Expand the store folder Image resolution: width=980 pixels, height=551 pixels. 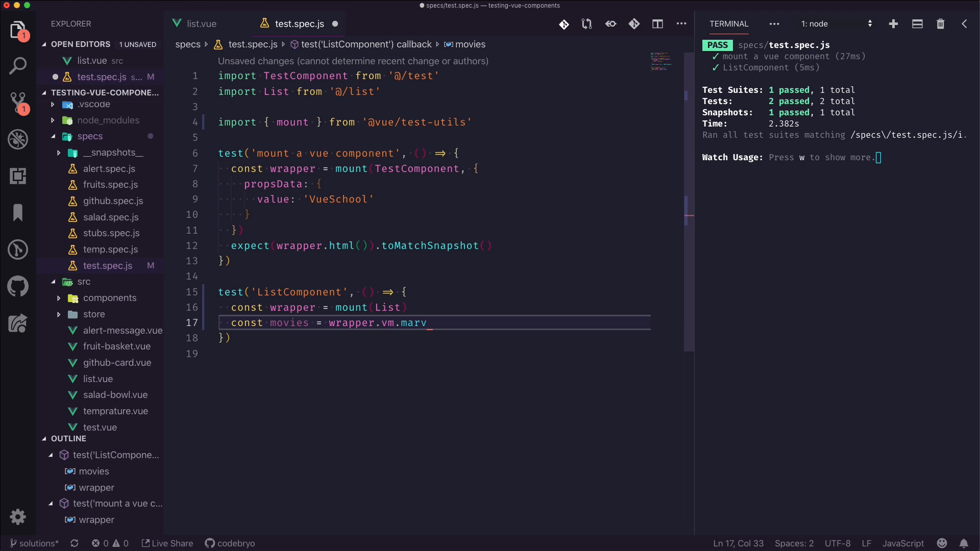[59, 314]
